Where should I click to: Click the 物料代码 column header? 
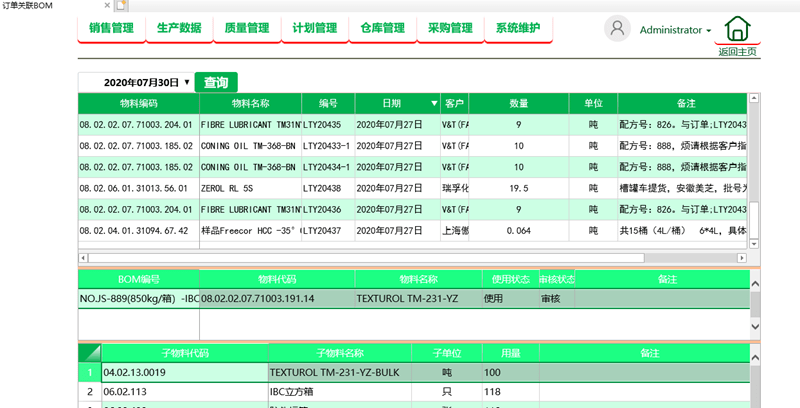[277, 279]
